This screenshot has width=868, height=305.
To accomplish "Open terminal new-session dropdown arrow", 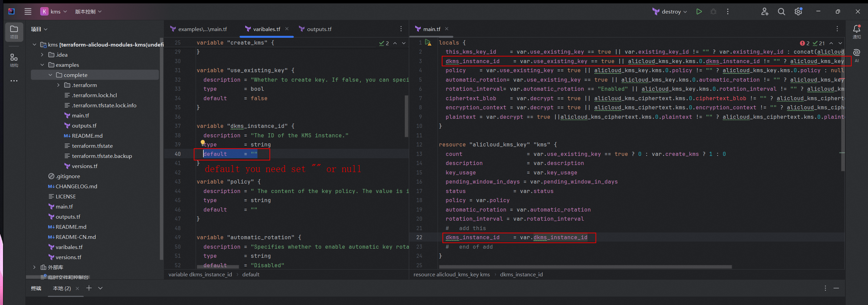I will pos(100,288).
